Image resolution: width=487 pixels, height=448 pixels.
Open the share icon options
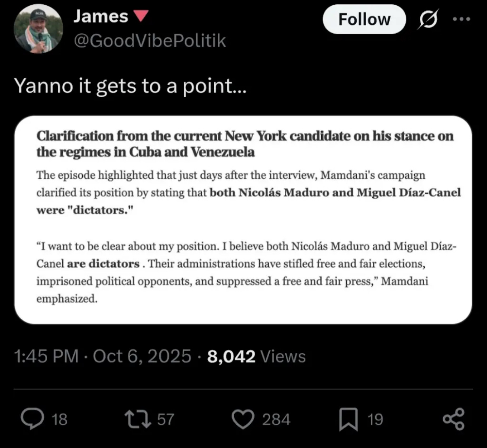click(x=454, y=419)
